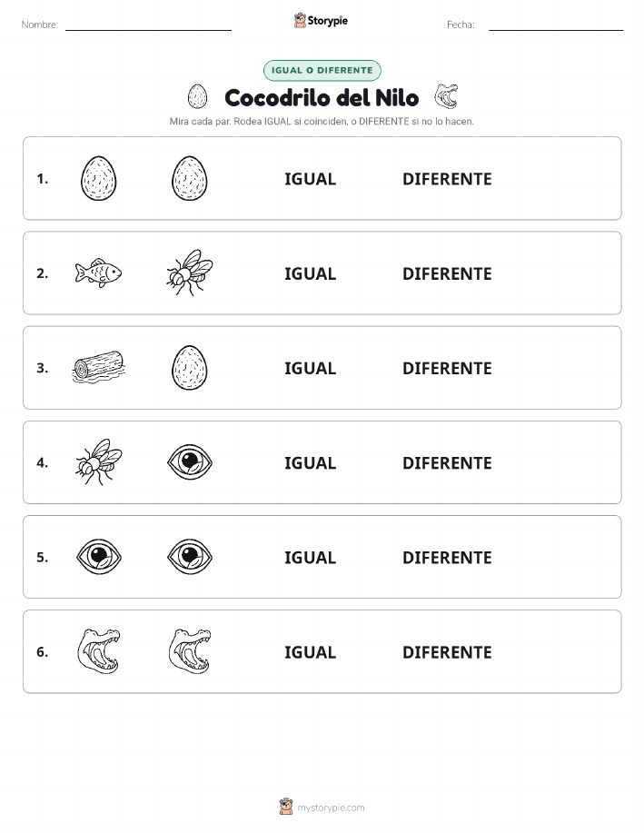Click the crocodile icon beside the title
The image size is (644, 833).
pos(446,96)
